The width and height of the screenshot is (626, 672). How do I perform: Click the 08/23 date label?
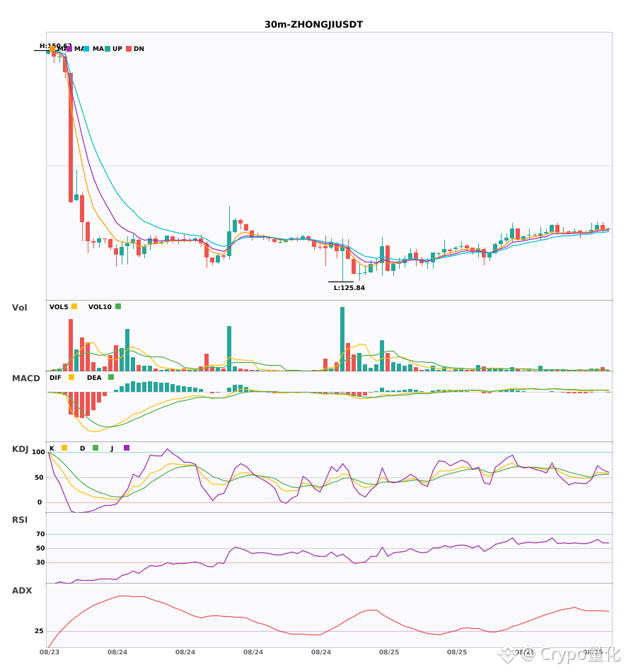(50, 652)
